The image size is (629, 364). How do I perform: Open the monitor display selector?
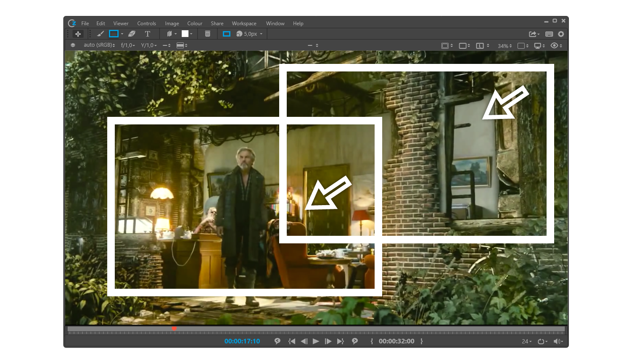point(539,46)
